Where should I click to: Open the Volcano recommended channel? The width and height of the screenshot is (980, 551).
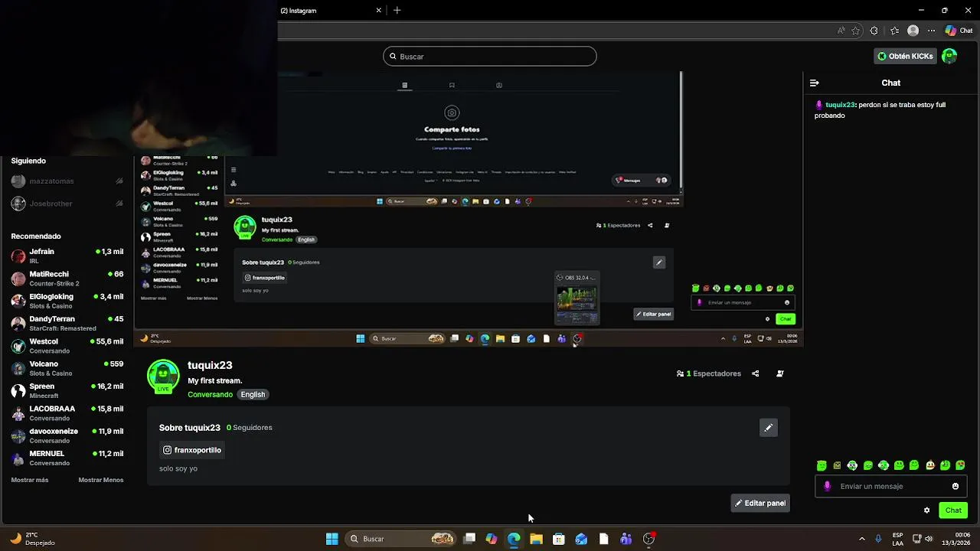[67, 368]
